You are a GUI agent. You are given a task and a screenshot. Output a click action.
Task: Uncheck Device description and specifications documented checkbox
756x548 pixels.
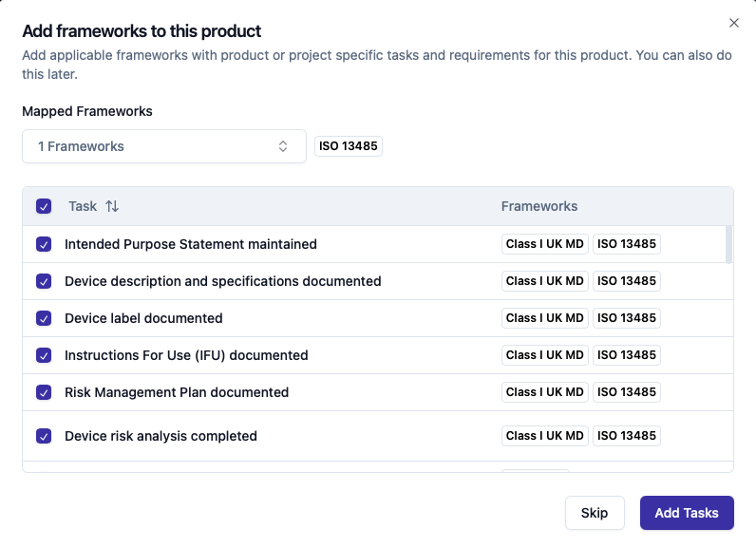(44, 281)
